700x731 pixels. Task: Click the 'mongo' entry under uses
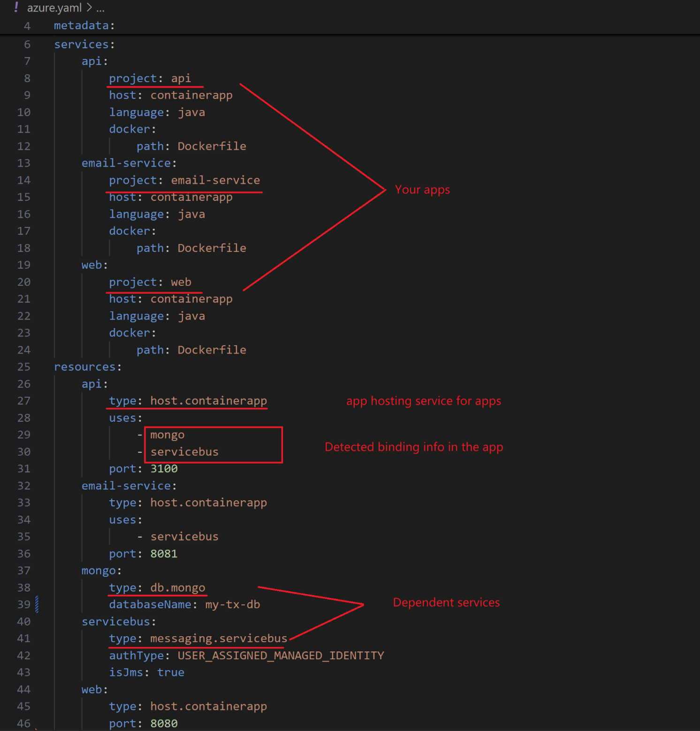pyautogui.click(x=167, y=435)
